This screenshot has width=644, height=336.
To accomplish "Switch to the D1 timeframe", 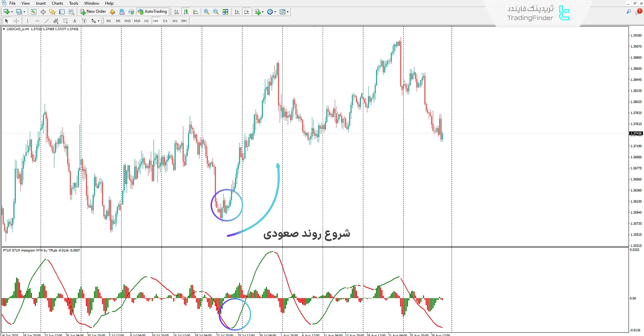I will point(165,21).
